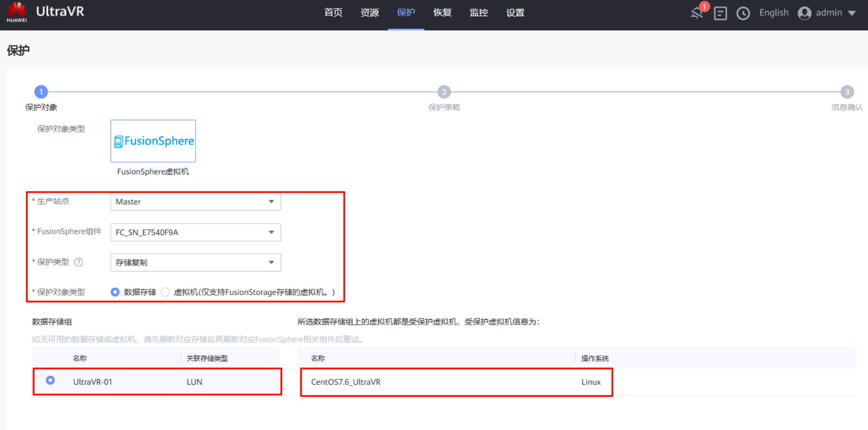The image size is (868, 430).
Task: Click the admin user avatar icon
Action: (804, 13)
